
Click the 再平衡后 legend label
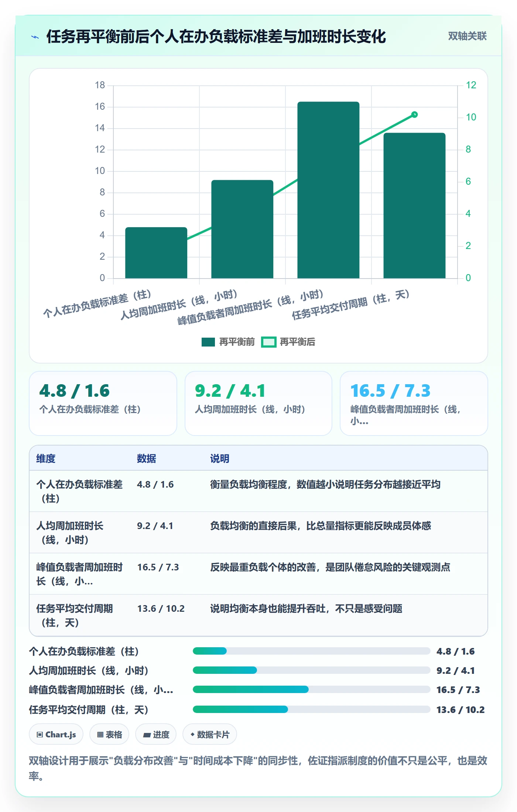[297, 342]
